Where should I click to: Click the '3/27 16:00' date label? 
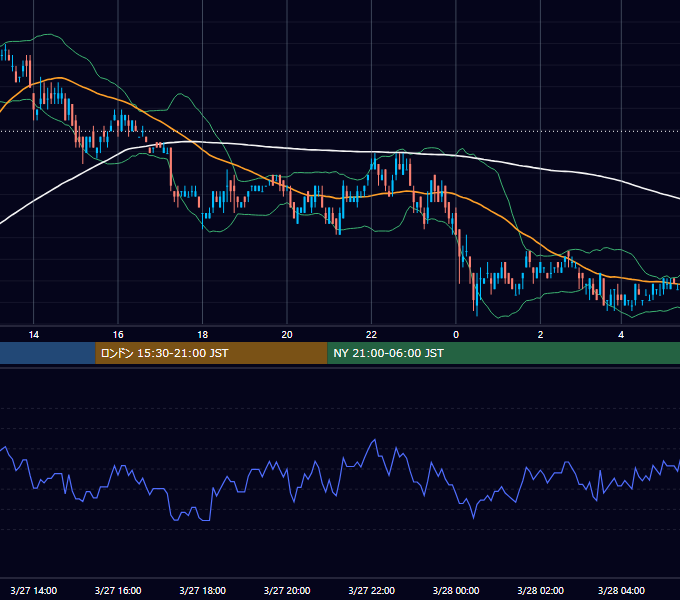[118, 590]
